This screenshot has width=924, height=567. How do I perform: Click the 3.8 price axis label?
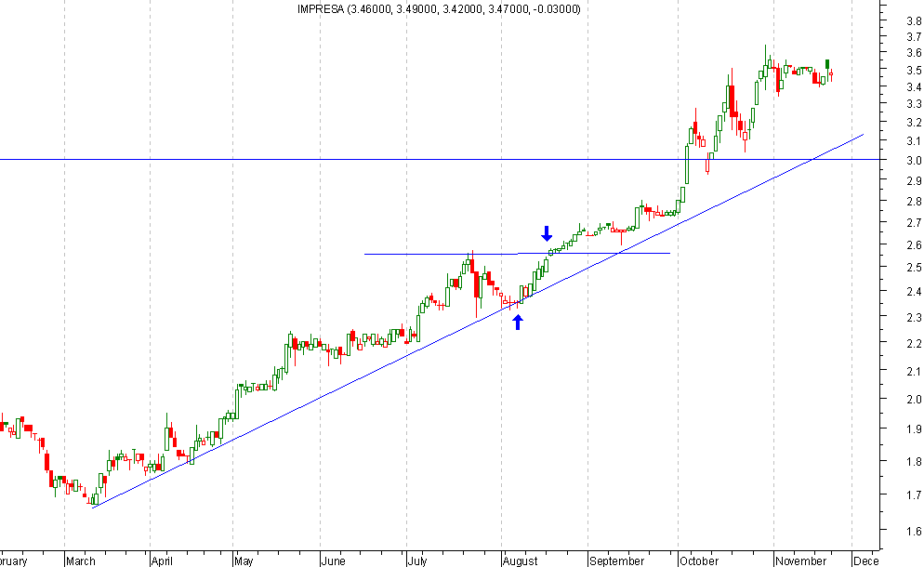914,21
